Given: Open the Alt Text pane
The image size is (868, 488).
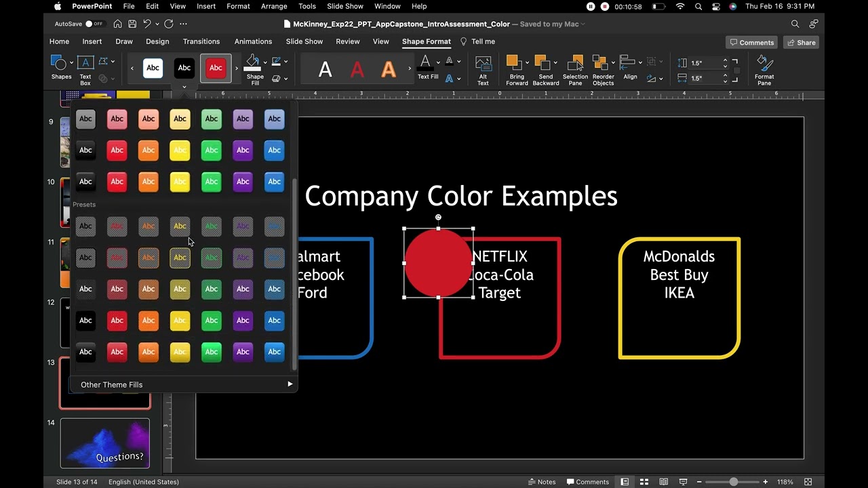Looking at the screenshot, I should [x=483, y=70].
